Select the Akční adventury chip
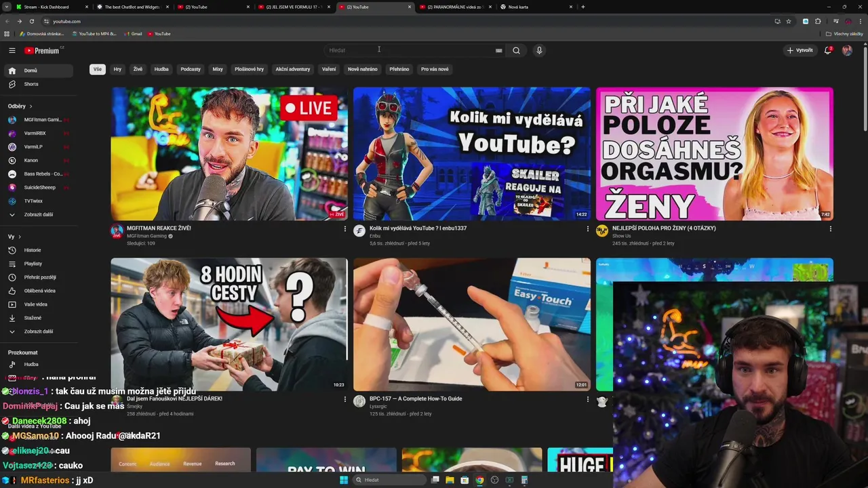This screenshot has width=868, height=488. click(x=293, y=69)
